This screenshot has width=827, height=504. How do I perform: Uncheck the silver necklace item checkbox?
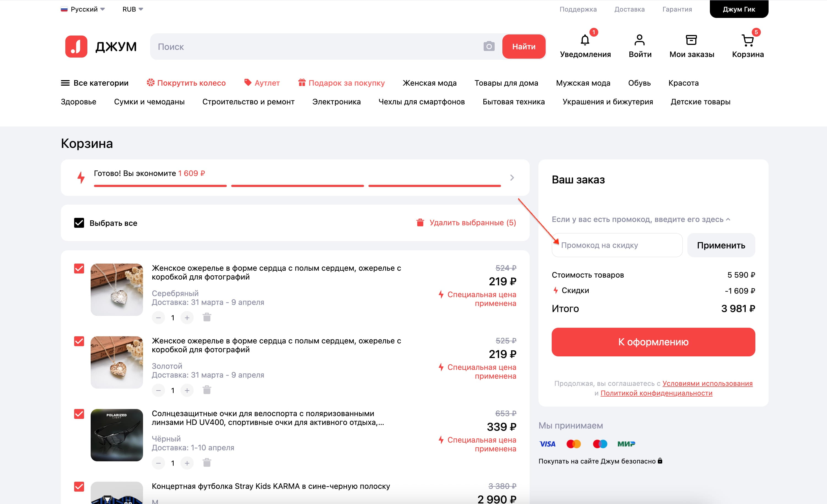[79, 269]
